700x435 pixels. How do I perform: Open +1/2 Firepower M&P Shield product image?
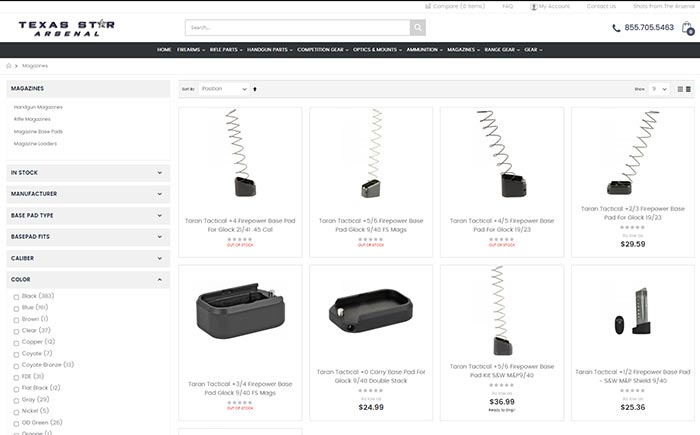pos(633,311)
